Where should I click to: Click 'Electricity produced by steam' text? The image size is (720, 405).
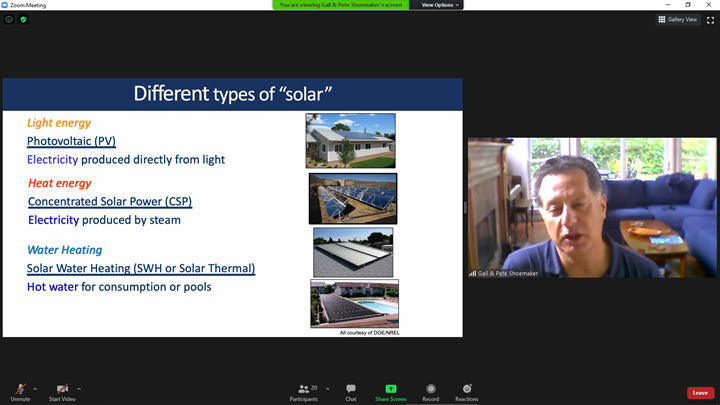(104, 220)
